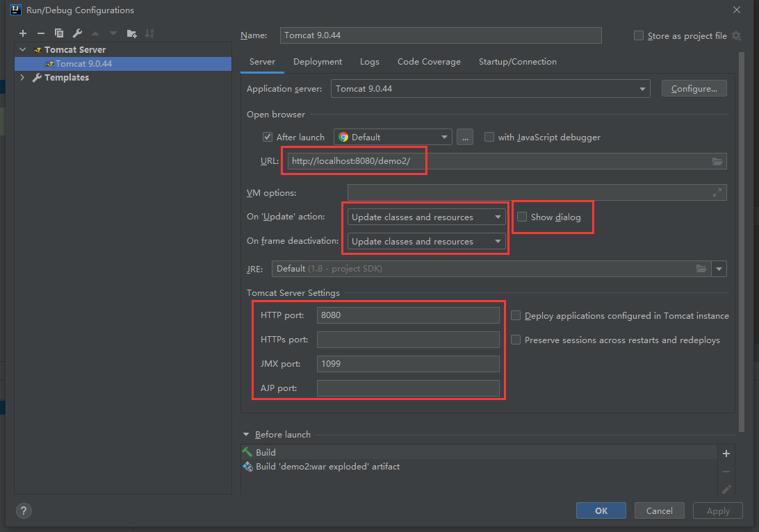Remove configuration with minus icon

tap(41, 33)
